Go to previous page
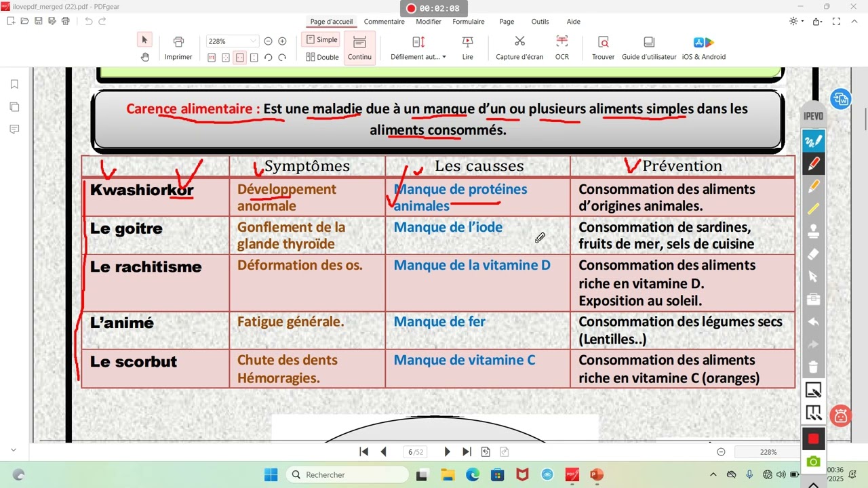868x488 pixels. 384,452
